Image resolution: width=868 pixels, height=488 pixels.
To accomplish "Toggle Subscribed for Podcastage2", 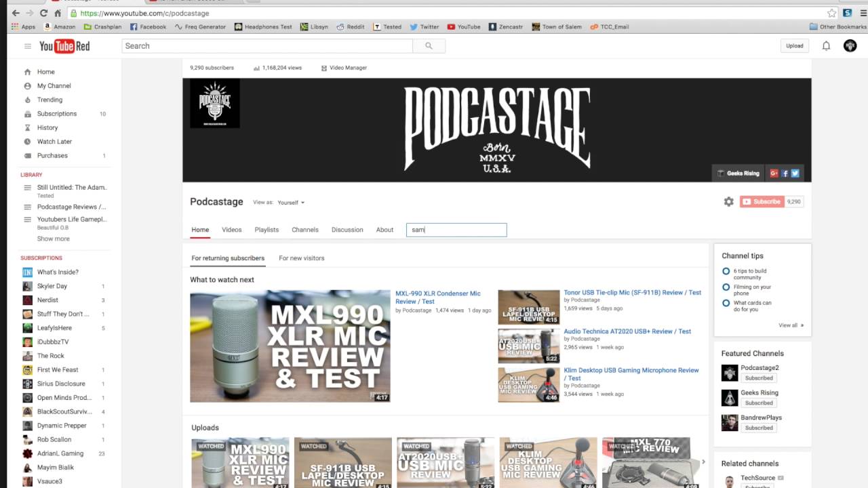I will [x=759, y=378].
